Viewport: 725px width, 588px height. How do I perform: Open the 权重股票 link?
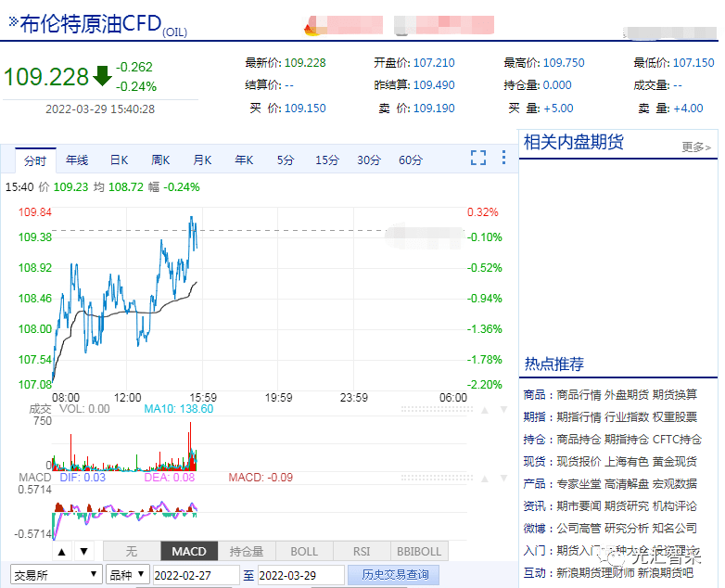[x=675, y=417]
